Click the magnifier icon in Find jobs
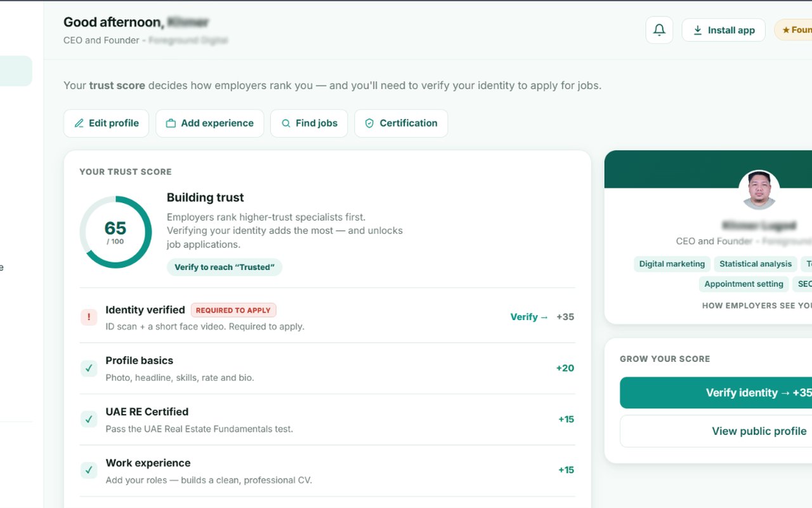 tap(286, 123)
